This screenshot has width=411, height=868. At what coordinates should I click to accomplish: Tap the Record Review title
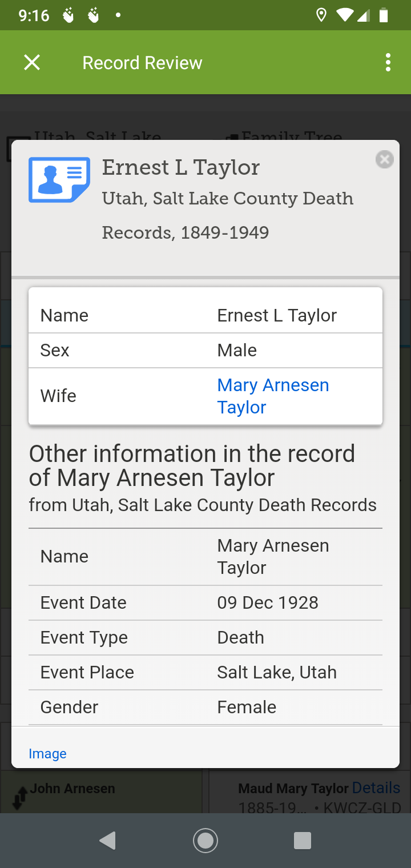pos(142,62)
